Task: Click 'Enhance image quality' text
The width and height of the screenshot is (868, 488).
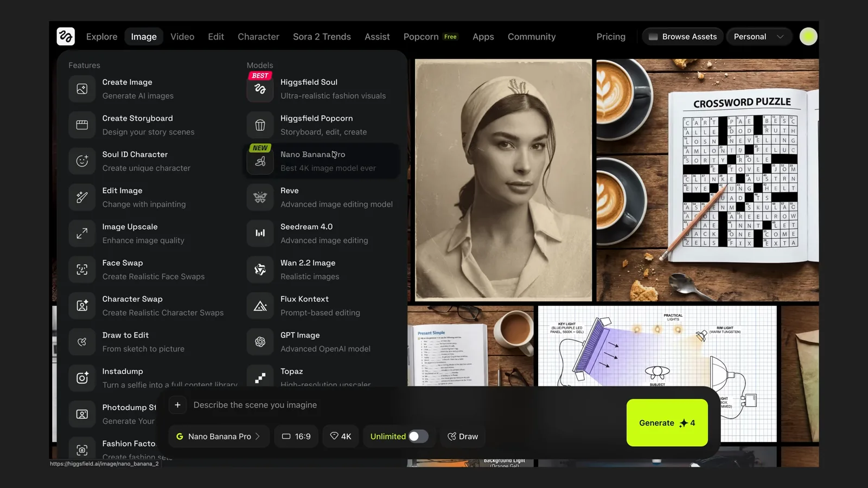Action: pos(143,241)
